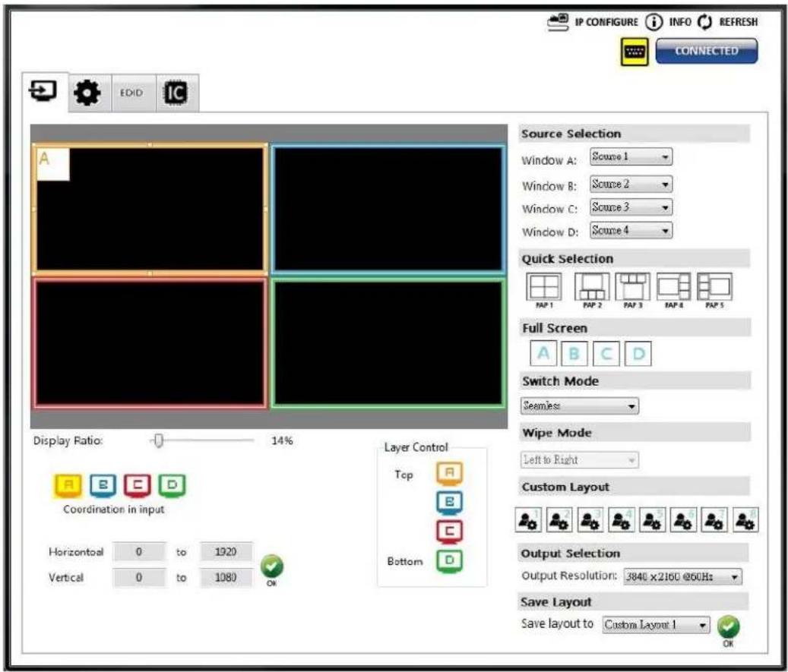Viewport: 788px width, 672px height.
Task: Choose PAP 1 quick layout
Action: click(x=544, y=290)
